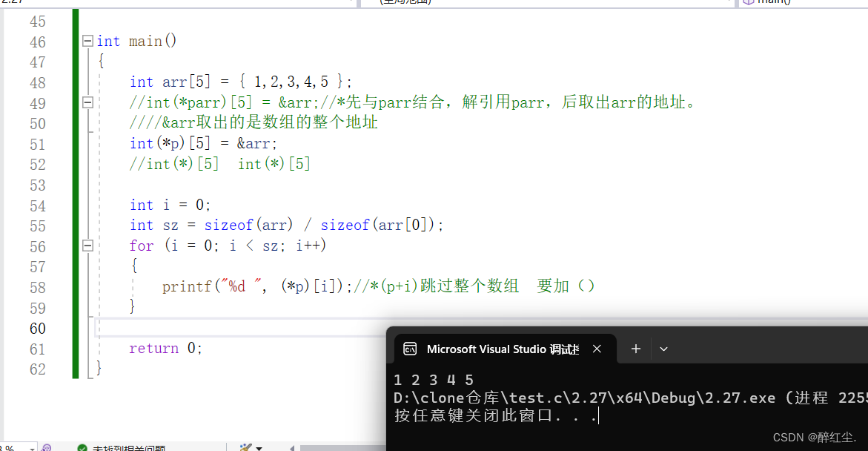This screenshot has width=868, height=451.
Task: Click arr[5] in the line 48 declaration
Action: click(x=187, y=82)
